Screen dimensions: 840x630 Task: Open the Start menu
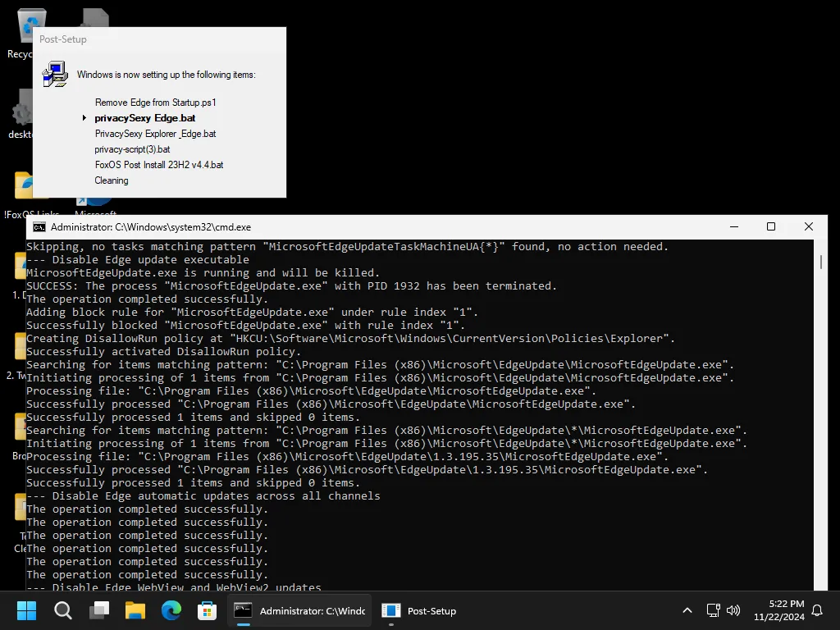[x=26, y=610]
